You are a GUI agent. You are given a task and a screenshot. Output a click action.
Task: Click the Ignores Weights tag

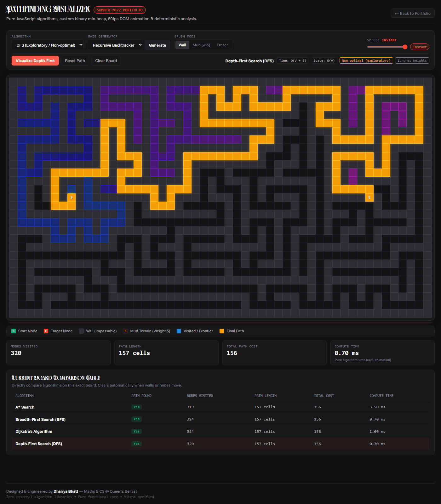[x=412, y=60]
